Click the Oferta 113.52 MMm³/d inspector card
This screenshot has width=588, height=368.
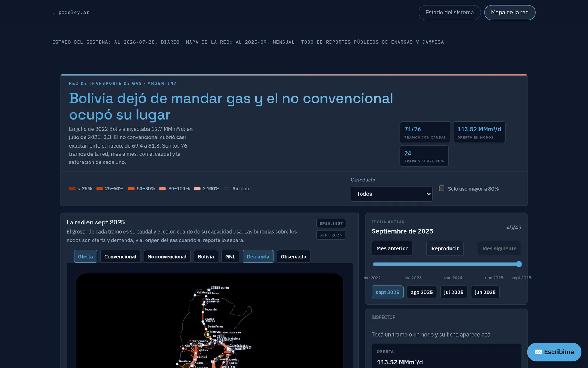coord(446,356)
